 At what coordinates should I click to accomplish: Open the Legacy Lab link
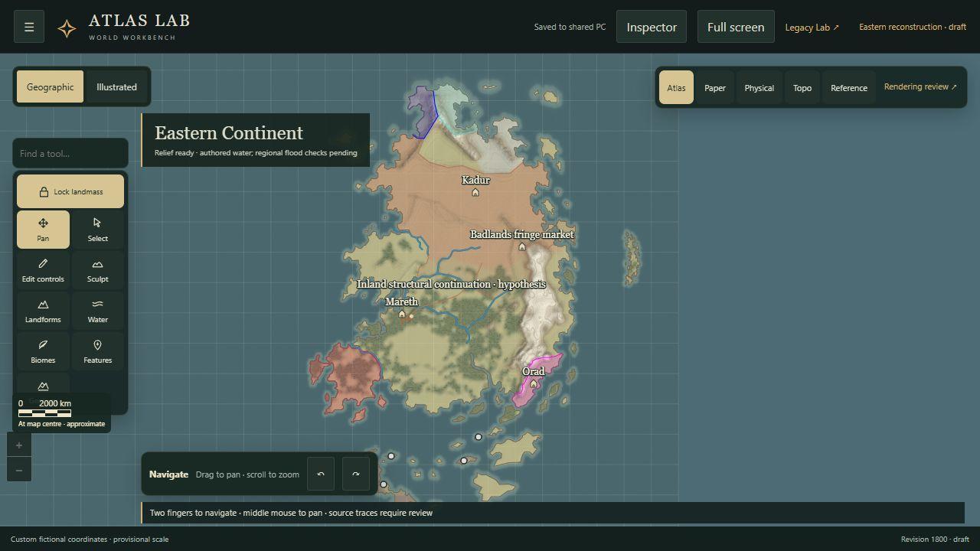812,27
